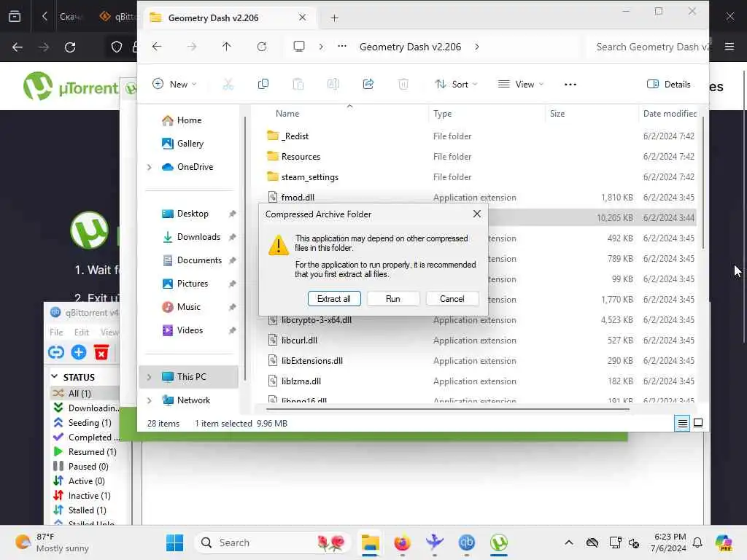Open the See more ellipsis menu
747x560 pixels.
pyautogui.click(x=570, y=85)
